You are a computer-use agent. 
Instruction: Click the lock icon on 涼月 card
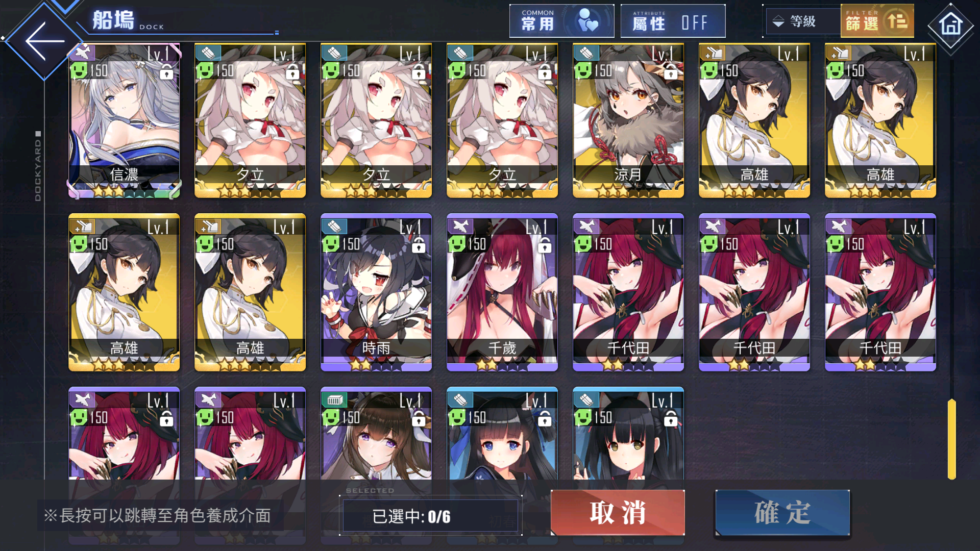[x=671, y=72]
